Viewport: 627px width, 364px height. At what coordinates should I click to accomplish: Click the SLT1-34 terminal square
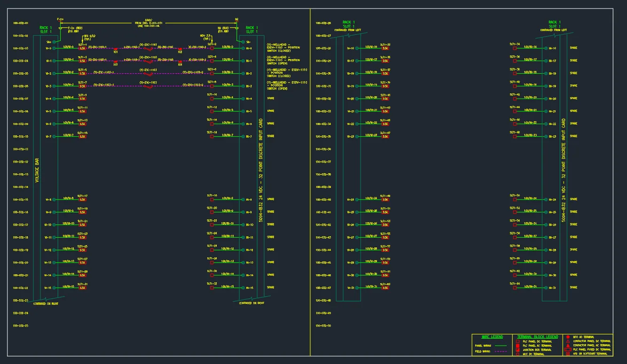pos(515,48)
